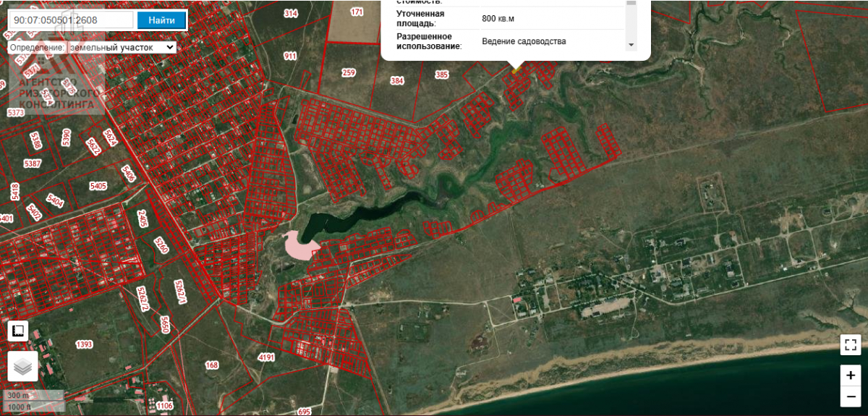The image size is (868, 416).
Task: Enter fullscreen map mode
Action: pyautogui.click(x=851, y=345)
